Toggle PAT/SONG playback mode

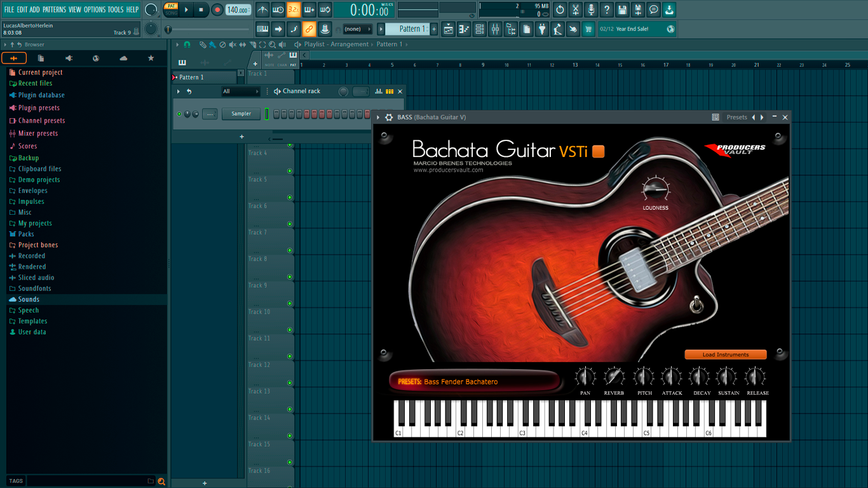click(171, 10)
